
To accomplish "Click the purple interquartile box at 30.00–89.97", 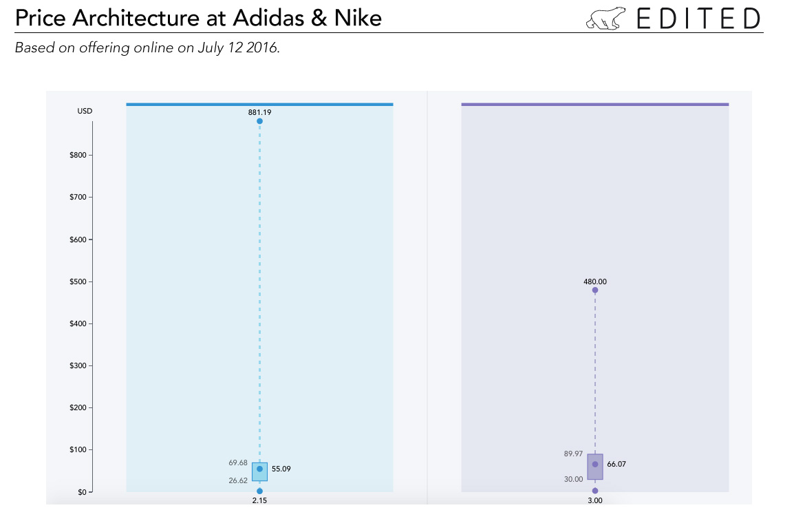I will point(595,467).
